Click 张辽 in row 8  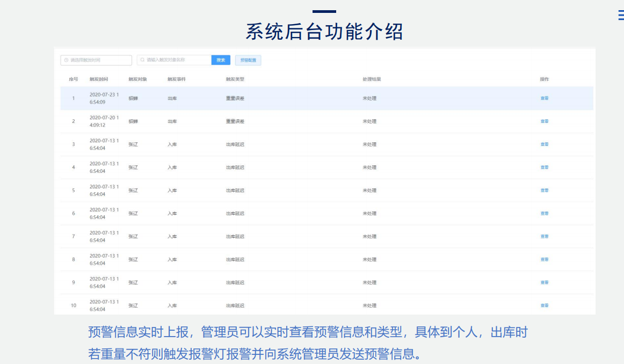[x=133, y=259]
